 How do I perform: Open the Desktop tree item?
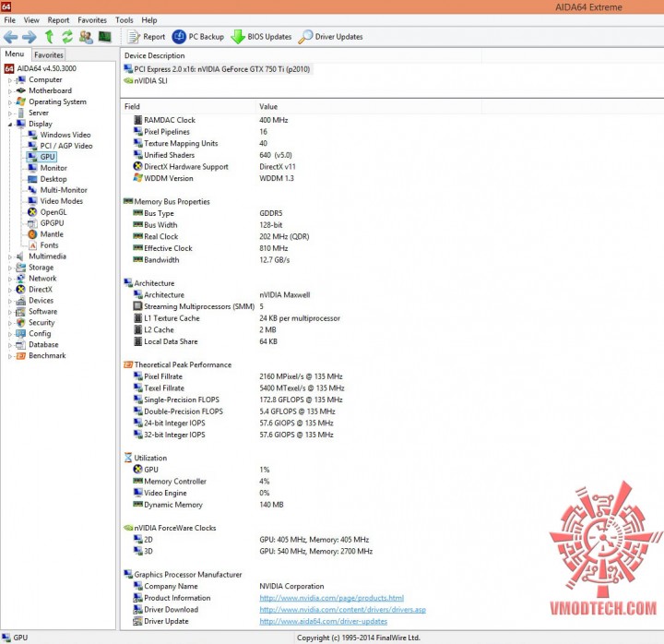(53, 179)
